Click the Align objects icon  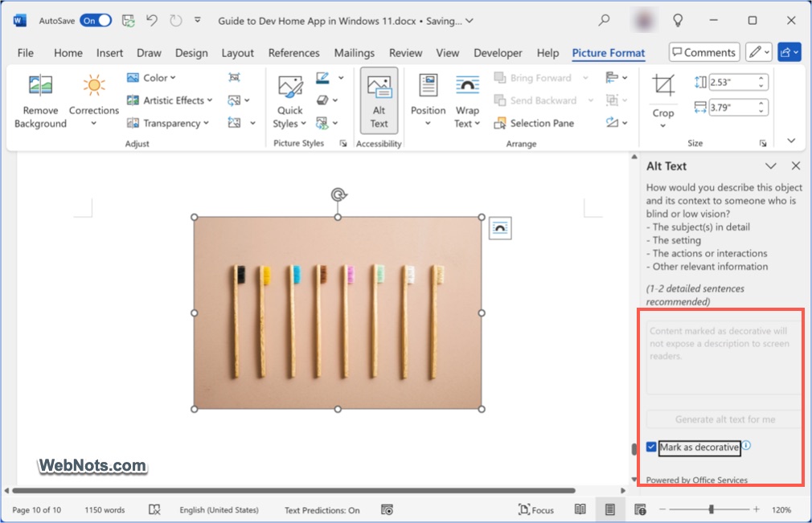(612, 78)
